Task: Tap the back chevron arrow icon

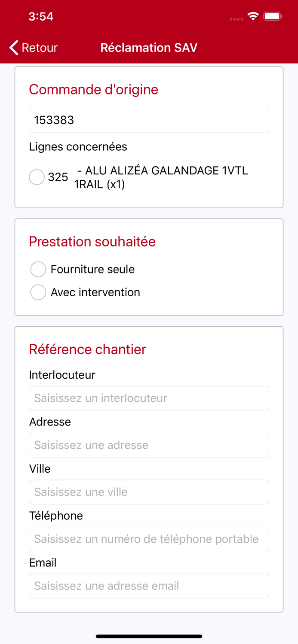Action: pyautogui.click(x=14, y=48)
